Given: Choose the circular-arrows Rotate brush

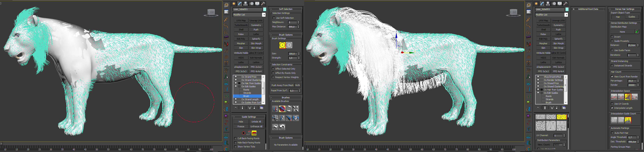Looking at the screenshot, I should click(x=289, y=109).
